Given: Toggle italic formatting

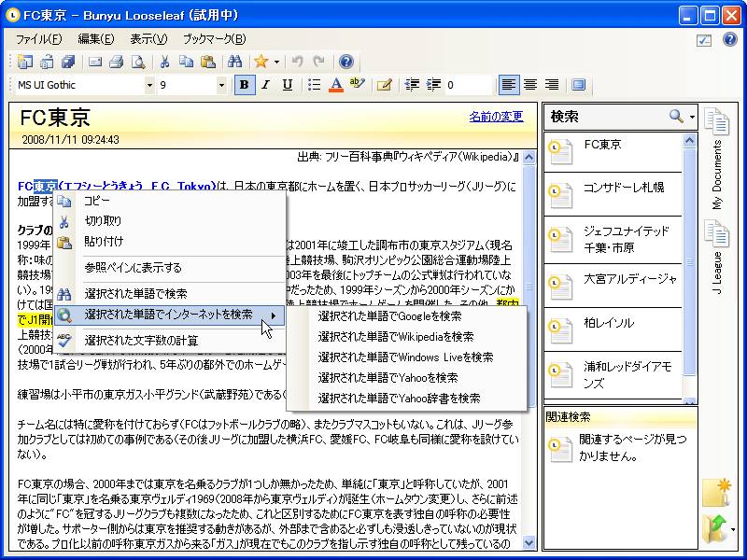Looking at the screenshot, I should (x=266, y=85).
